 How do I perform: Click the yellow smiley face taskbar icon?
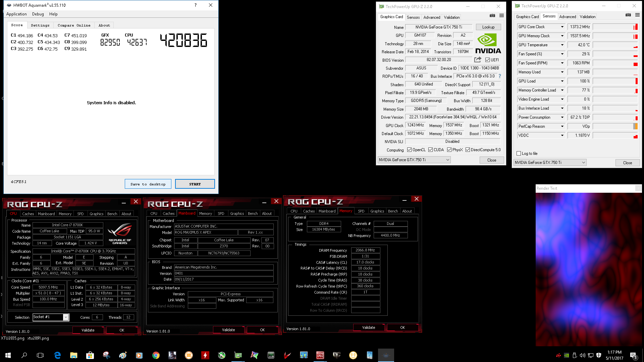353,355
